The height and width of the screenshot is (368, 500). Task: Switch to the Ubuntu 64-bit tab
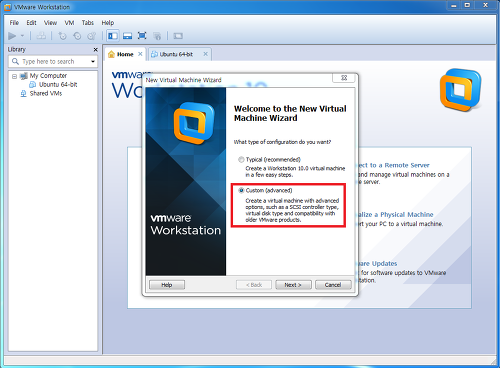coord(176,54)
